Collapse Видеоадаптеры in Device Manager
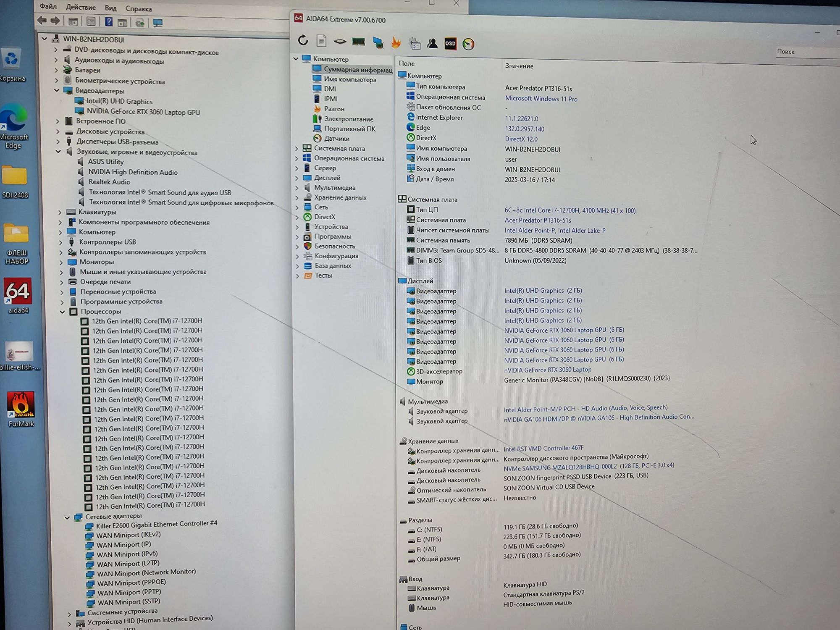The height and width of the screenshot is (630, 840). [57, 90]
